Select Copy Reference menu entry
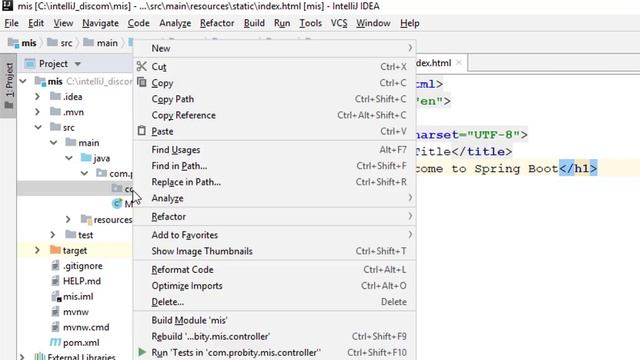640x360 pixels. coord(274,115)
